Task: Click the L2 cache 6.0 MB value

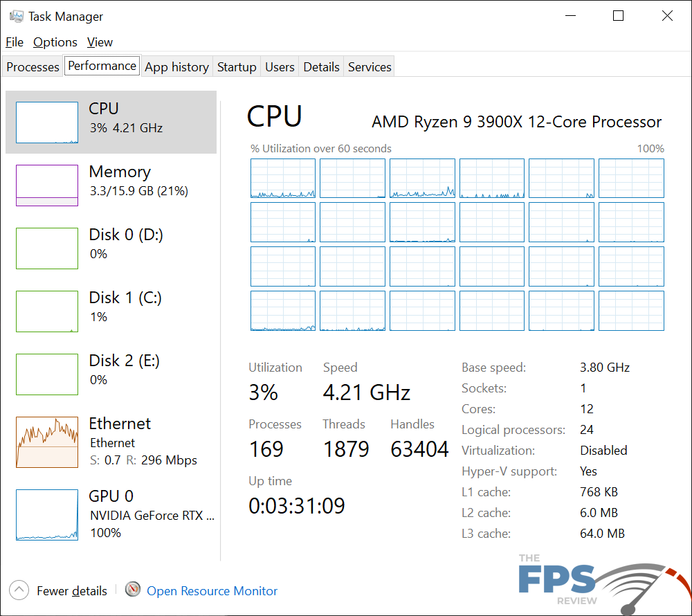Action: [599, 513]
